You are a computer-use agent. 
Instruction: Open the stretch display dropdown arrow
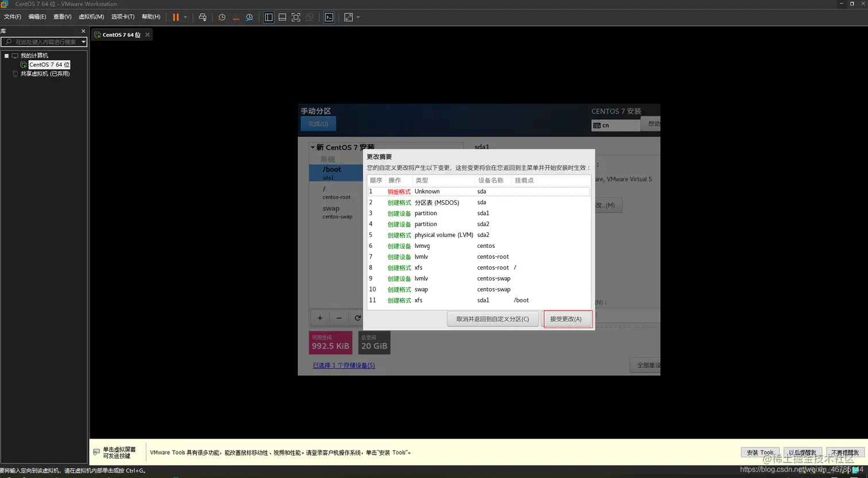(358, 17)
